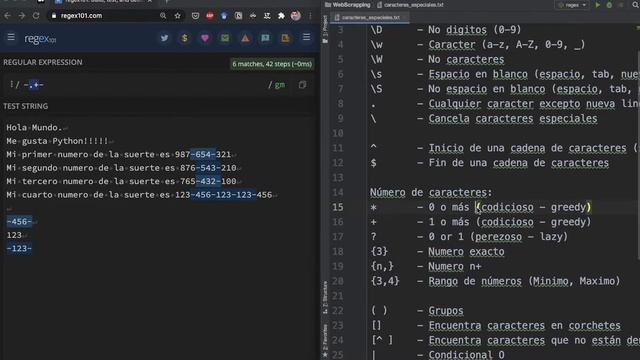Click the zoom magnifier in address bar
This screenshot has width=640, height=360.
[163, 16]
